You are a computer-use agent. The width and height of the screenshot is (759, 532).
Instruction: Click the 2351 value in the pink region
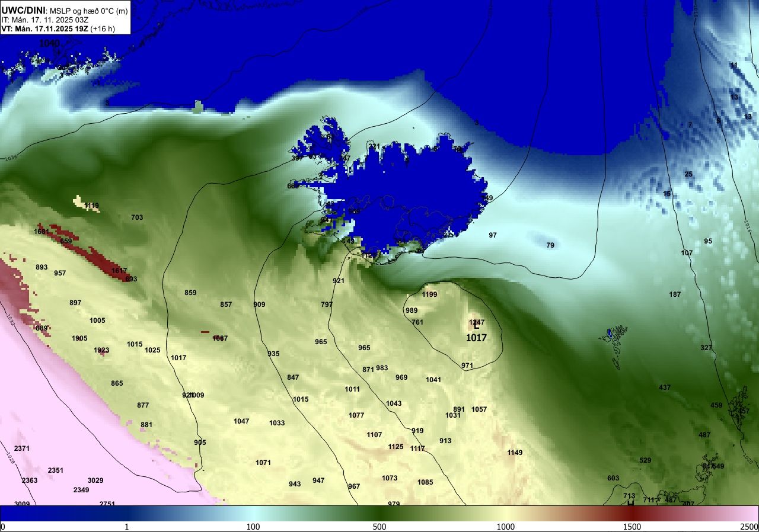[56, 470]
